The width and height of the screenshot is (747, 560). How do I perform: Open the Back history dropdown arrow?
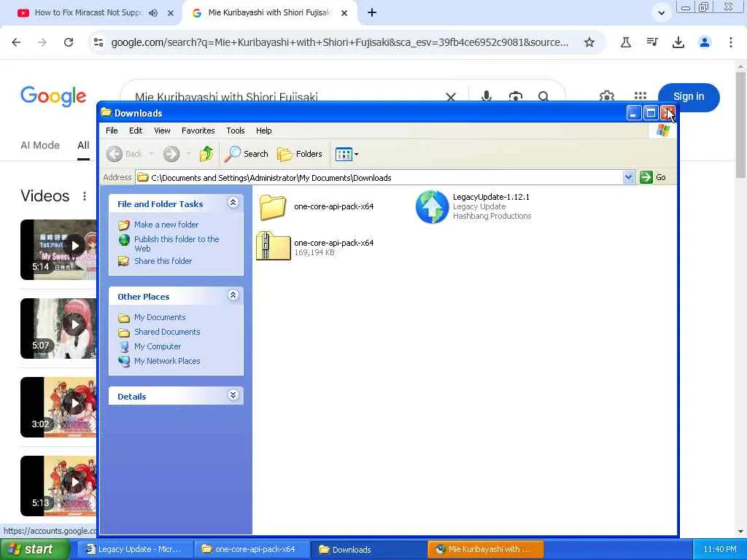tap(152, 154)
